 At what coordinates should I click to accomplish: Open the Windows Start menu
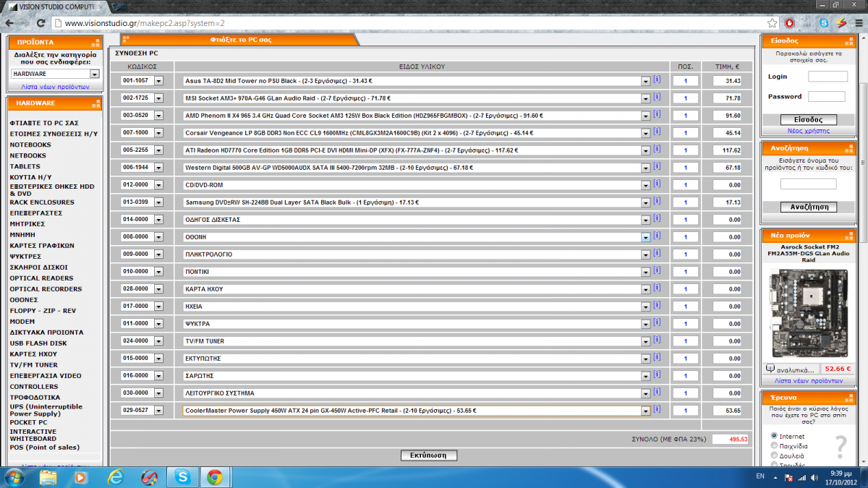tap(14, 476)
